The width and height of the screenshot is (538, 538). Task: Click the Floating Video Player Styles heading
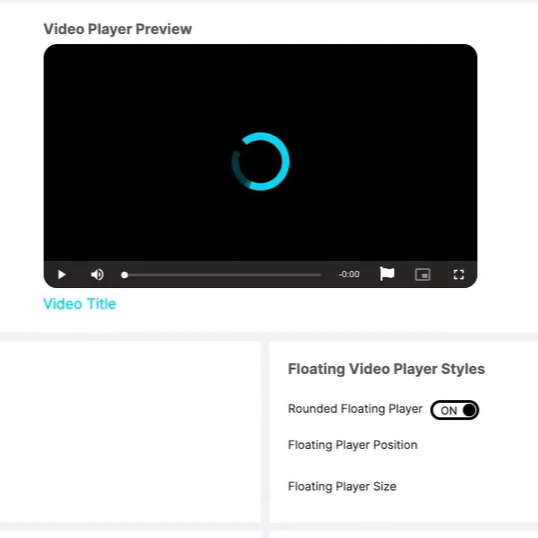pos(386,369)
